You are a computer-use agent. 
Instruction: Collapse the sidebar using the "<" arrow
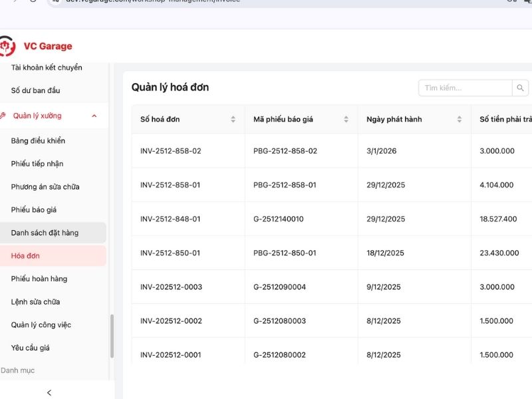(x=49, y=392)
